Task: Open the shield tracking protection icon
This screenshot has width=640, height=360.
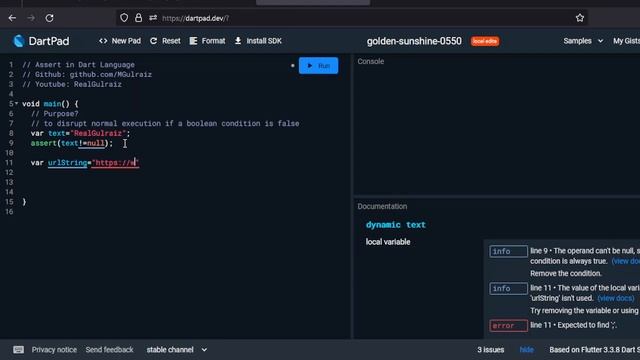Action: click(124, 18)
